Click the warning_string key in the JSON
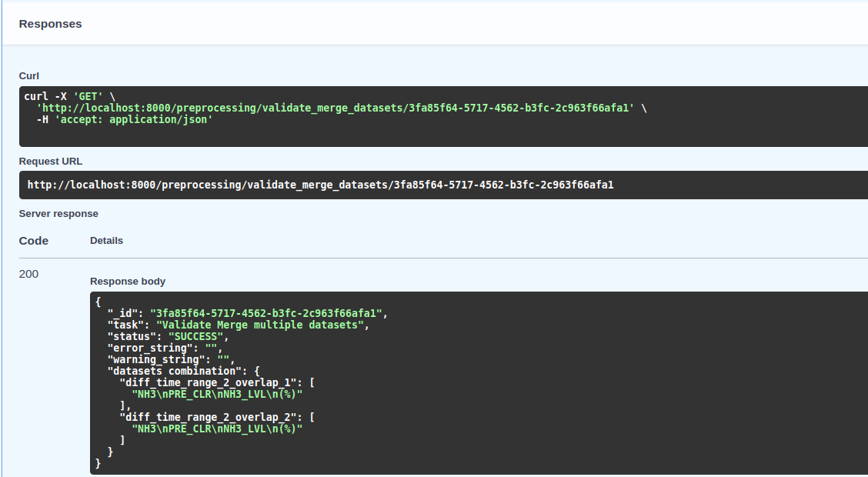 (x=152, y=359)
